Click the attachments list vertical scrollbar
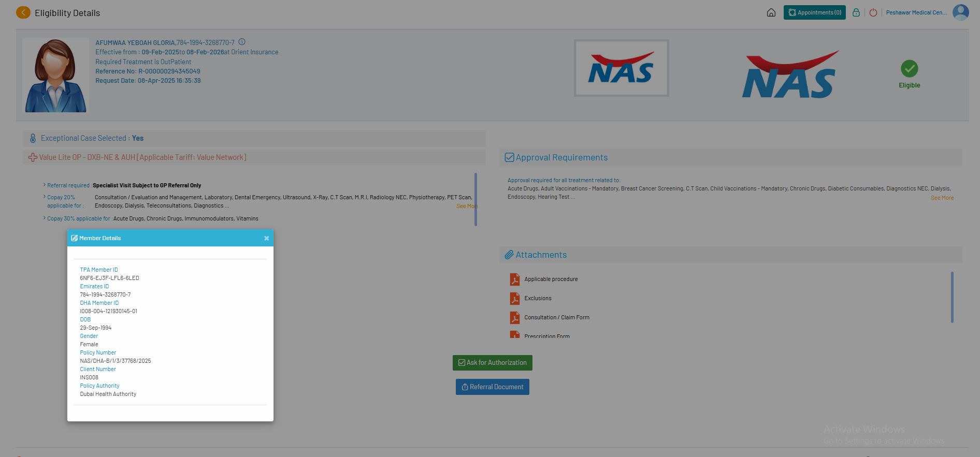This screenshot has height=457, width=980. (x=952, y=297)
